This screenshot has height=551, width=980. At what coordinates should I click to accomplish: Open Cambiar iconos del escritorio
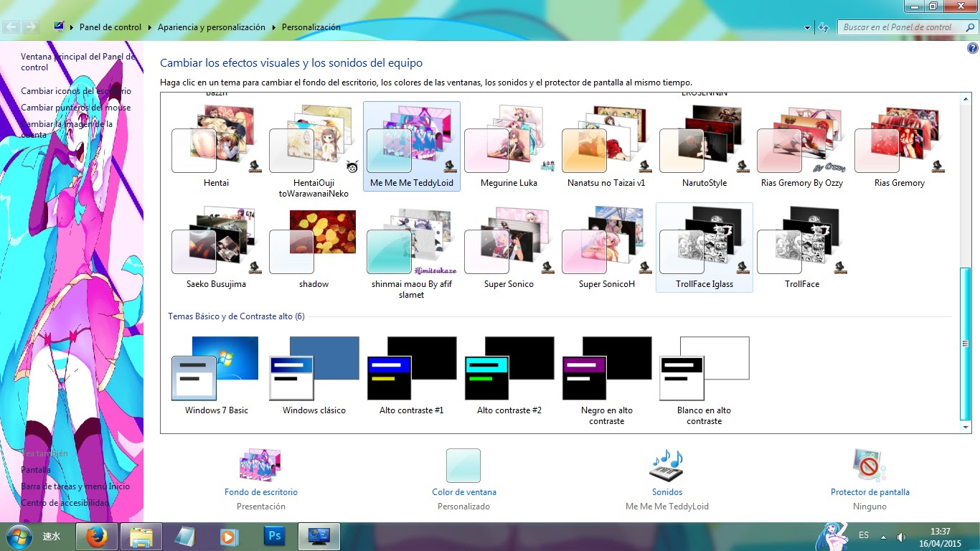coord(76,91)
